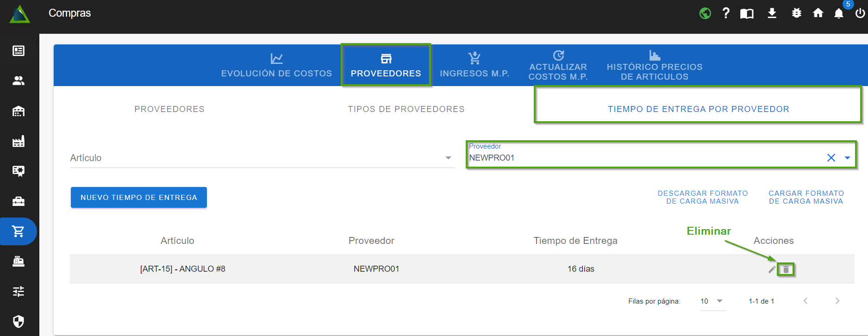Image resolution: width=868 pixels, height=336 pixels.
Task: Change rows per page dropdown
Action: (713, 301)
